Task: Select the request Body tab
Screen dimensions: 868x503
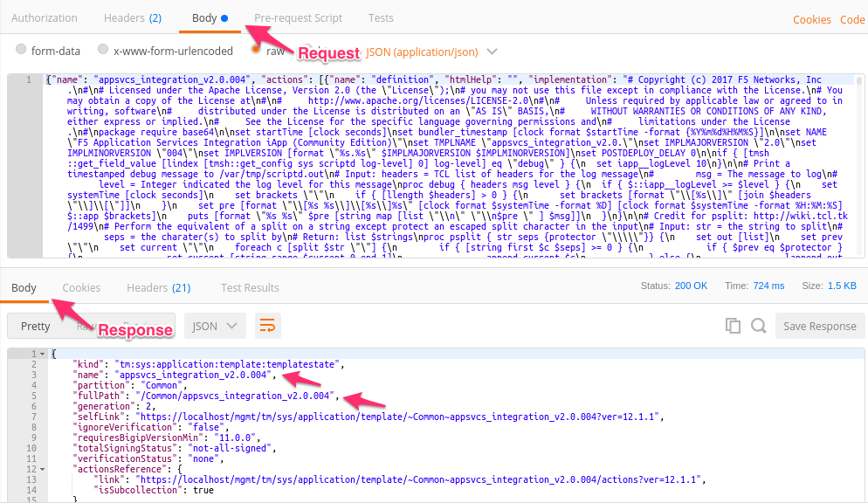Action: [210, 17]
